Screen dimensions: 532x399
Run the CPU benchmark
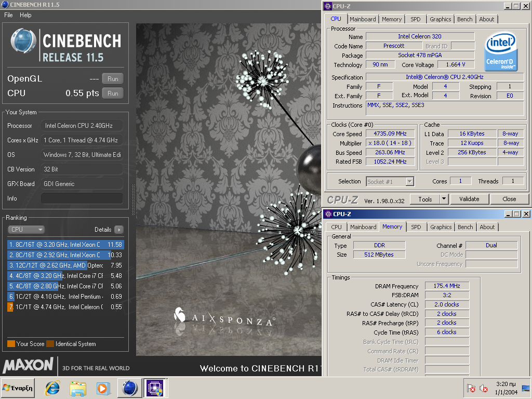(x=113, y=94)
